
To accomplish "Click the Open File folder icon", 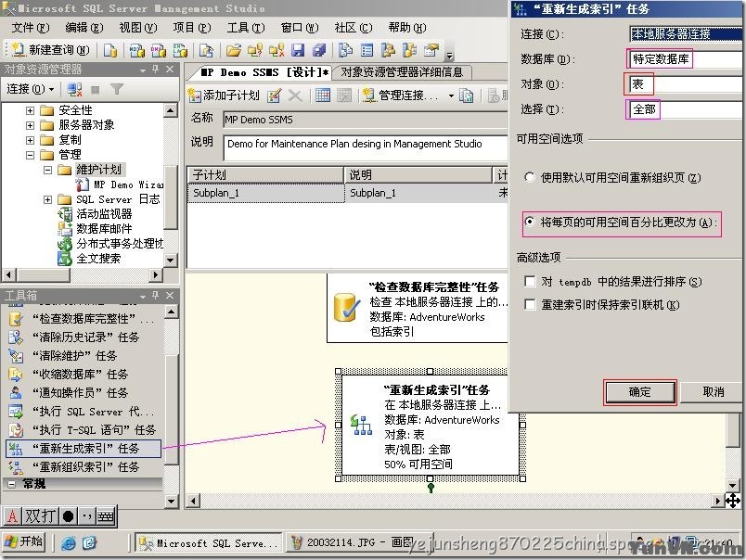I will (x=233, y=50).
